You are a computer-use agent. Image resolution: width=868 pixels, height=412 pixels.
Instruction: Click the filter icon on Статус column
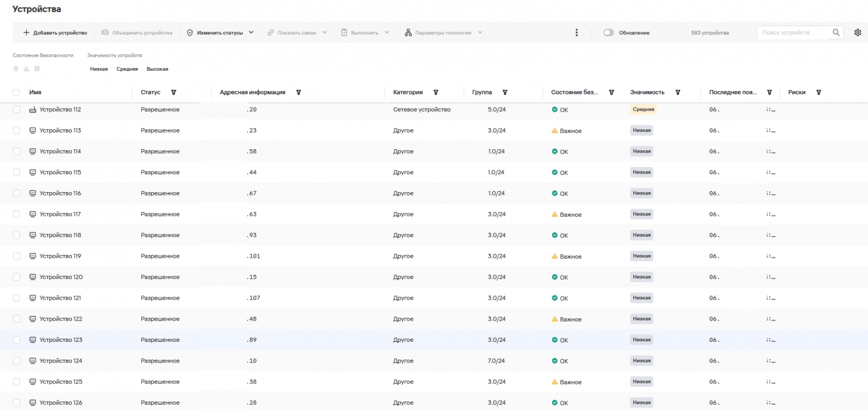tap(174, 92)
